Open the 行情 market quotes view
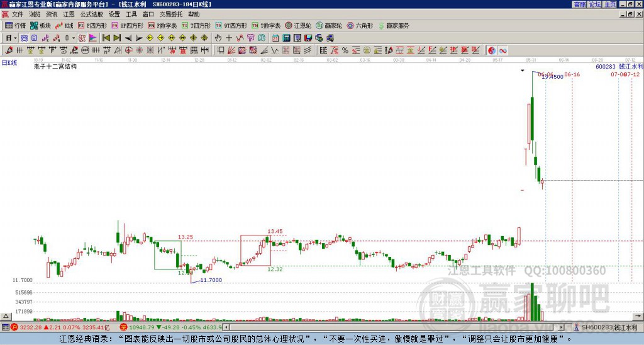The image size is (644, 345). point(16,25)
